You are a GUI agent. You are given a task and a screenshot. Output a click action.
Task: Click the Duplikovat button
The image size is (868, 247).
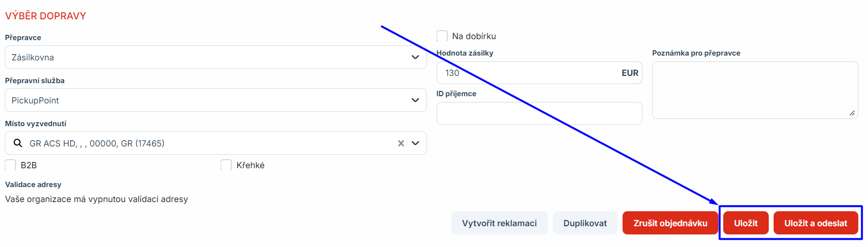[585, 223]
